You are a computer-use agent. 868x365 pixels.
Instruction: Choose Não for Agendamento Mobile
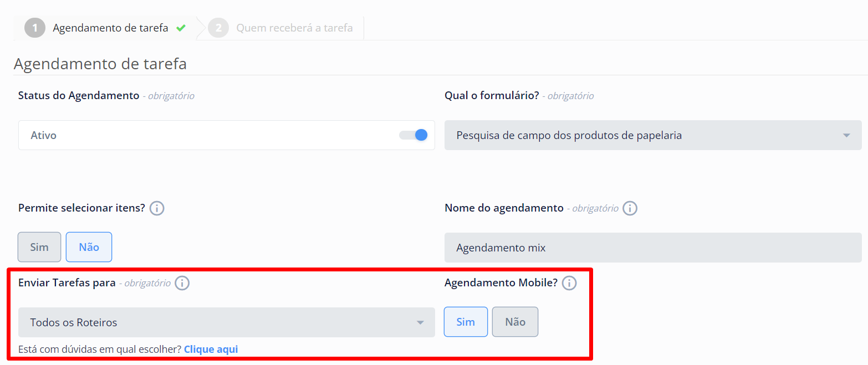pos(515,322)
